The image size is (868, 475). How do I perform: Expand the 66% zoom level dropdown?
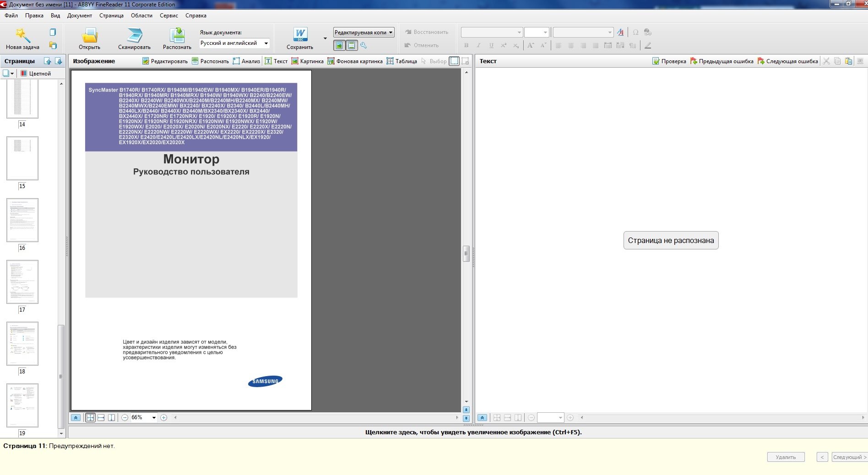pyautogui.click(x=154, y=417)
